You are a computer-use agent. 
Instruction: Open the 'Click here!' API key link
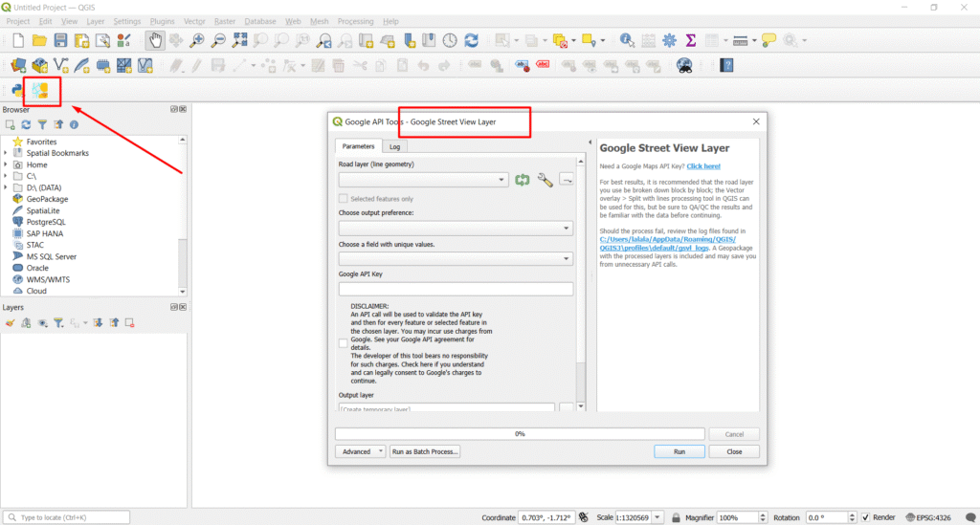click(x=703, y=166)
